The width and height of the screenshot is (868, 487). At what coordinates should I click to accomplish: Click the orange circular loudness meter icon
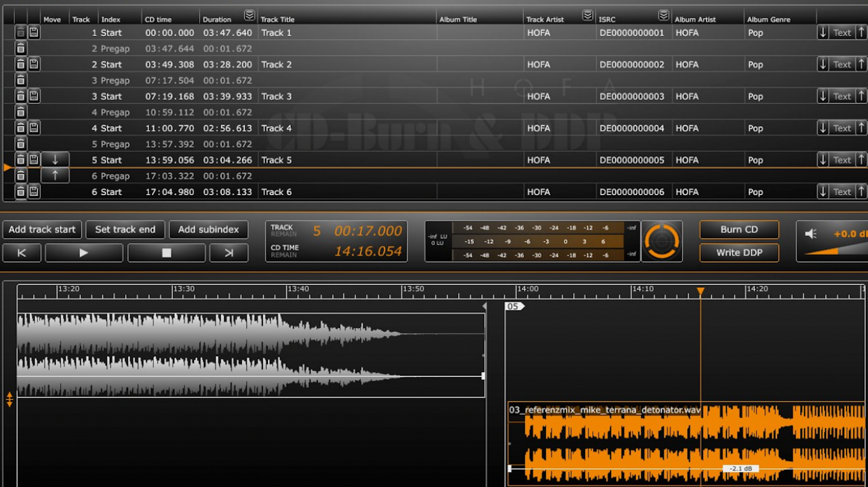(661, 241)
